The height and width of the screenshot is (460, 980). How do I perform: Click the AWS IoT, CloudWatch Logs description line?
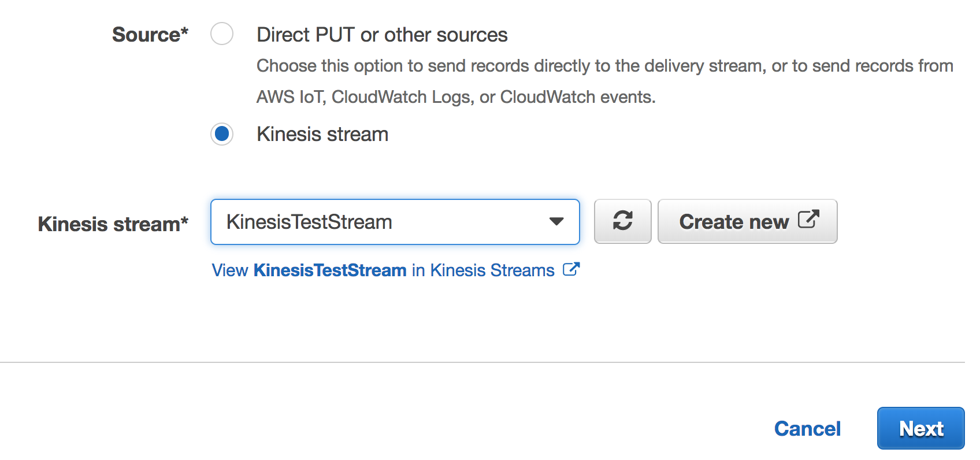tap(456, 97)
